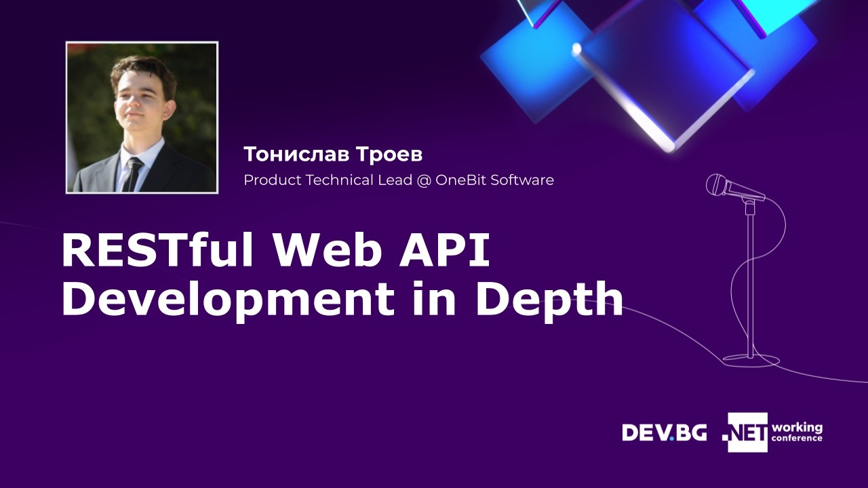Click the title line RESTful Web API

[275, 250]
